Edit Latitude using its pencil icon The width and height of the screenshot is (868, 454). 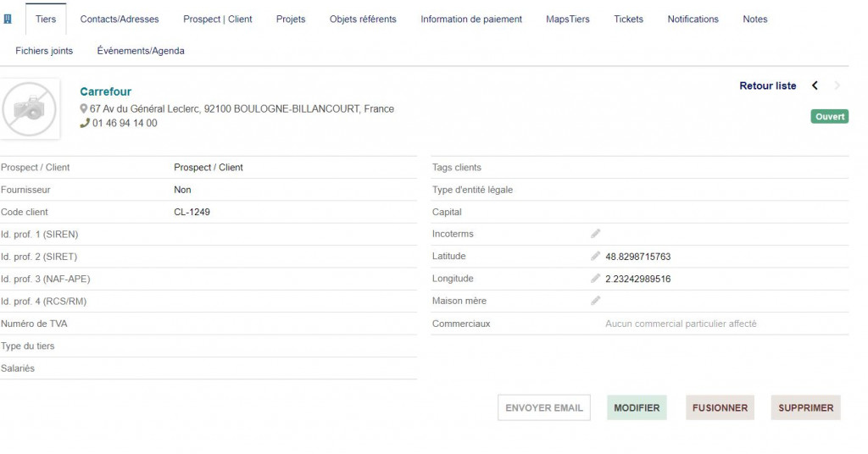[x=596, y=256]
